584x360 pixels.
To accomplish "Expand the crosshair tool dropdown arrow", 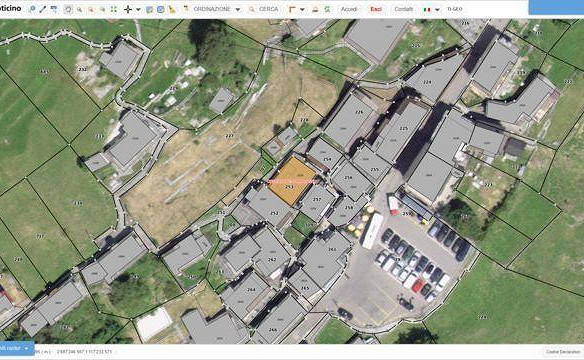I will click(138, 9).
